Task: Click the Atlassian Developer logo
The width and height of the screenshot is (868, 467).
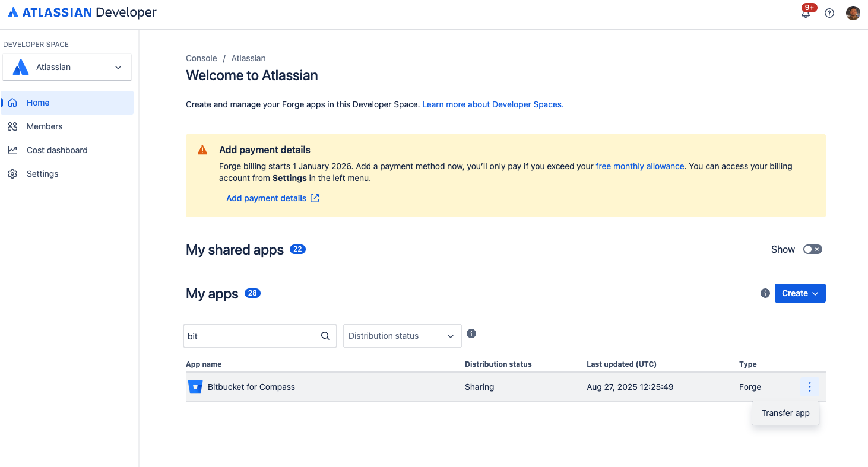Action: 83,12
